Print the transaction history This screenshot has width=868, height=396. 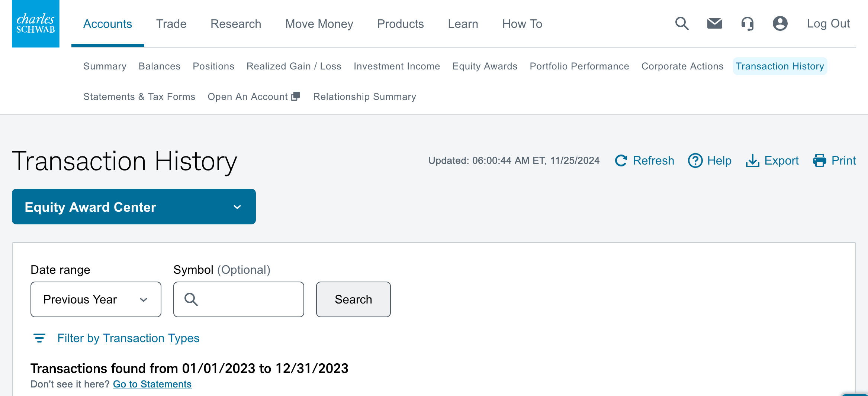(x=834, y=160)
